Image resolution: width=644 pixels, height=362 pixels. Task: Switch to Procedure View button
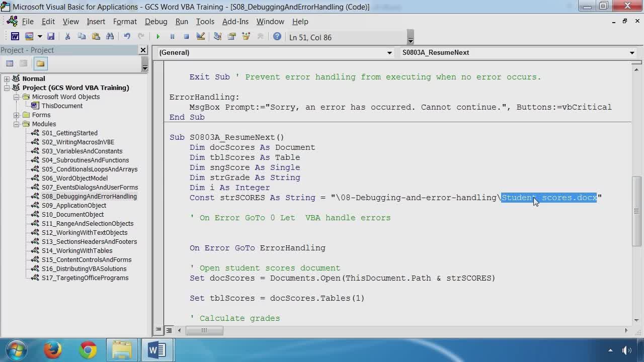click(158, 330)
